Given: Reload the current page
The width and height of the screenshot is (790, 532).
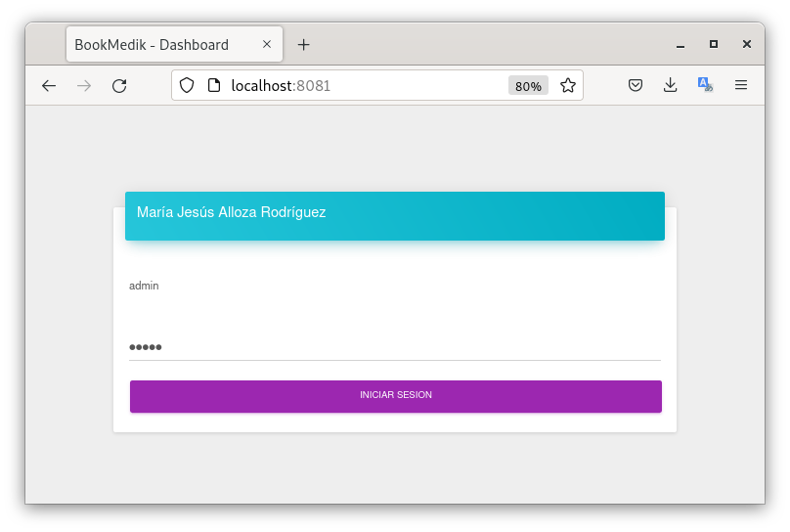Looking at the screenshot, I should (119, 86).
